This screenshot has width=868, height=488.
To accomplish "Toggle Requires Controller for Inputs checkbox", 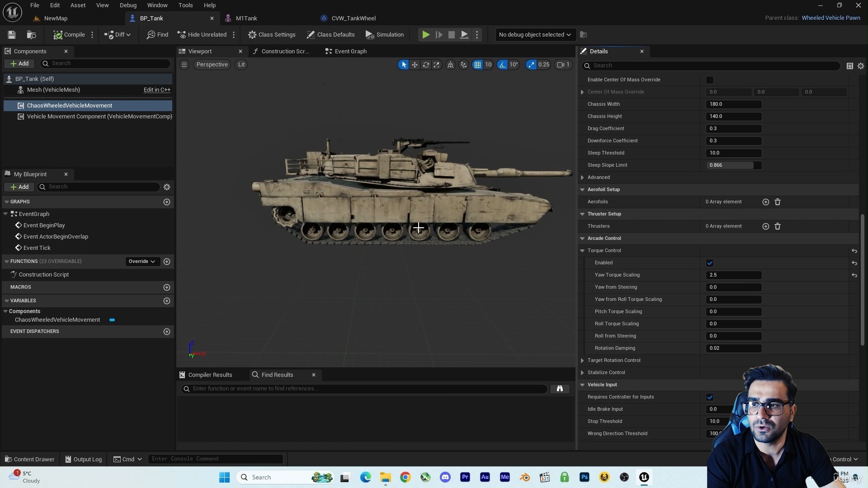I will (x=710, y=397).
